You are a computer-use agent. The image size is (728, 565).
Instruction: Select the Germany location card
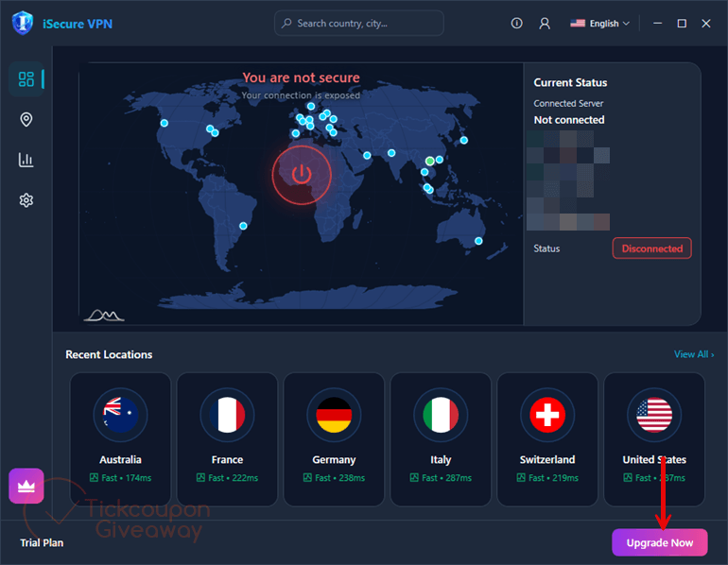tap(334, 439)
